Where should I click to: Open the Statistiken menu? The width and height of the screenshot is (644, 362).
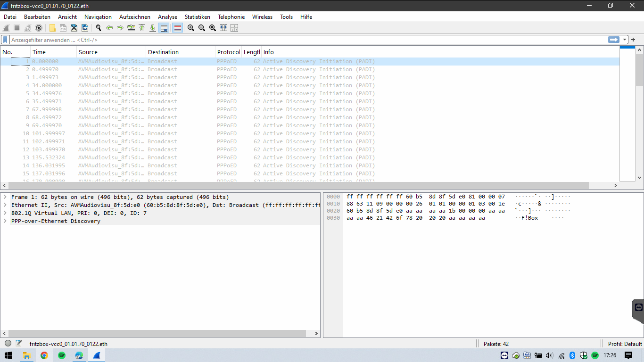tap(198, 17)
